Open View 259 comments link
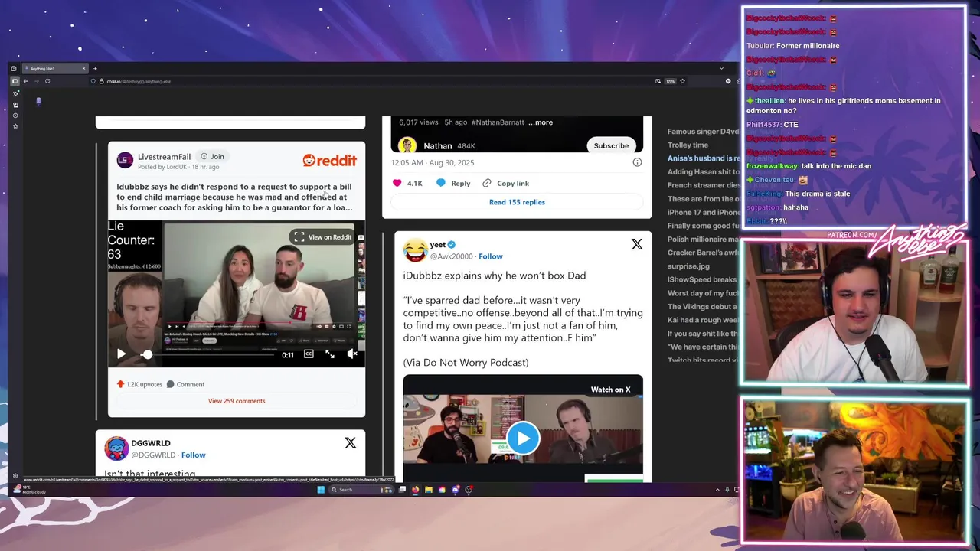This screenshot has width=980, height=551. 237,401
